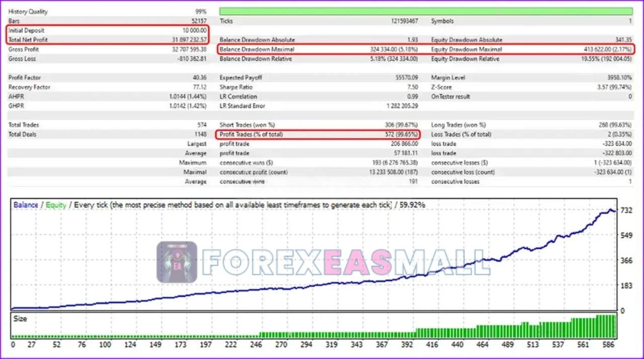
Task: Select the Initial Deposit value "10 000.00"
Action: tap(194, 30)
